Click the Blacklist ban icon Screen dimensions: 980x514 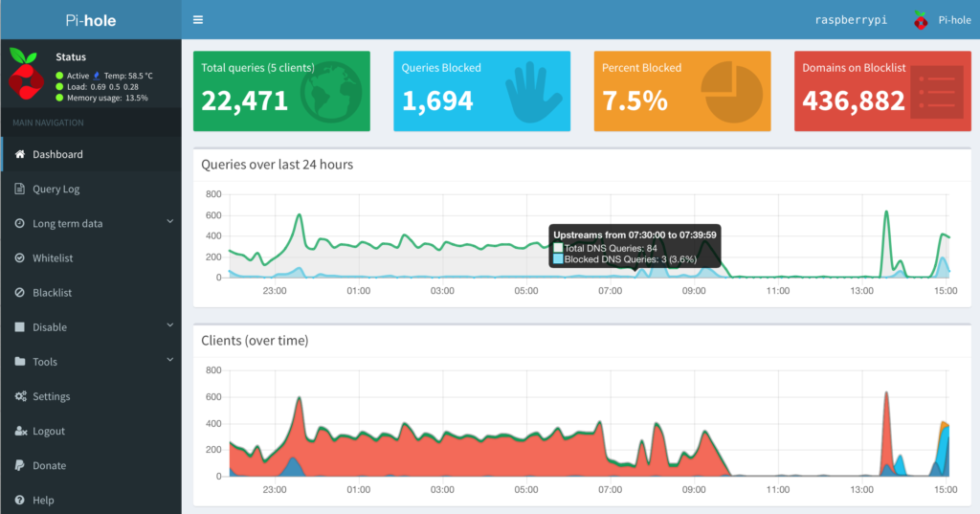pos(20,292)
